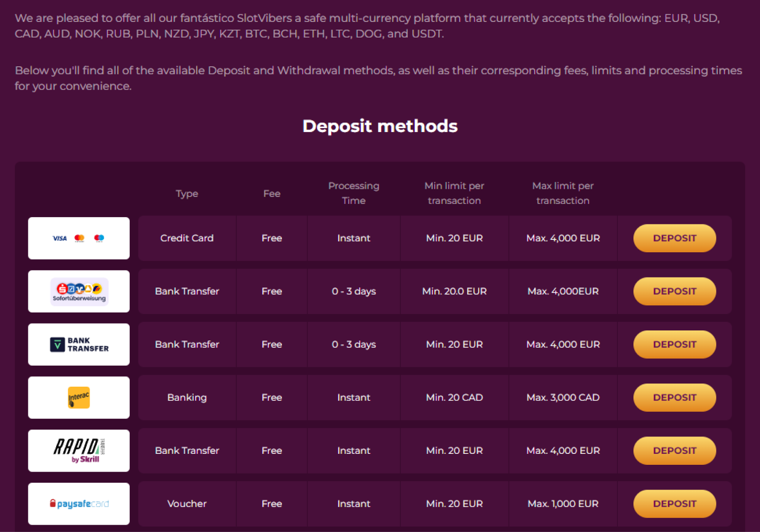
Task: Select the Min limit per transaction header
Action: (454, 193)
